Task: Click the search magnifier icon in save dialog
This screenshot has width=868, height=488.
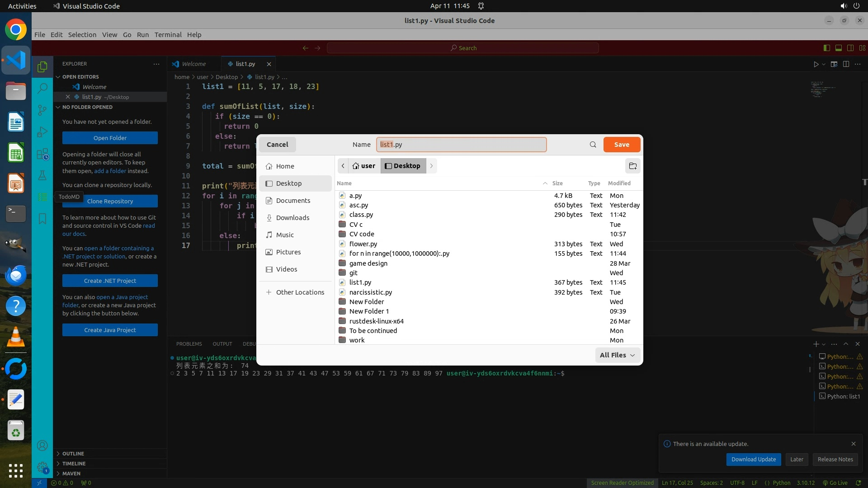Action: click(x=593, y=145)
